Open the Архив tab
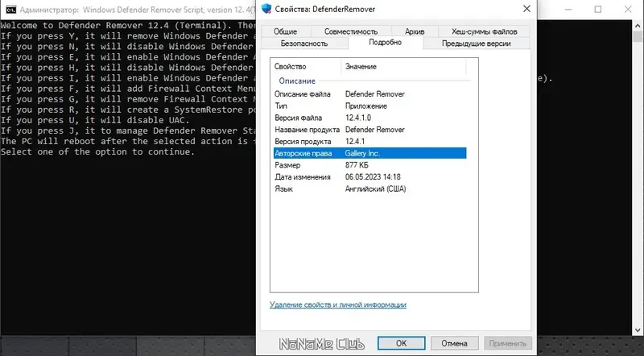Image resolution: width=644 pixels, height=356 pixels. click(x=415, y=31)
